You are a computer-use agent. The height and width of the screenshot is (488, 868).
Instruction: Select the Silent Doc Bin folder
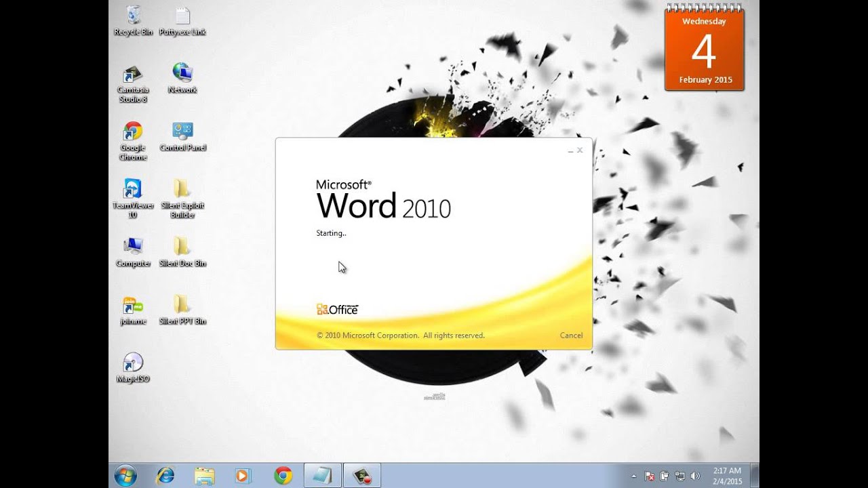coord(182,252)
